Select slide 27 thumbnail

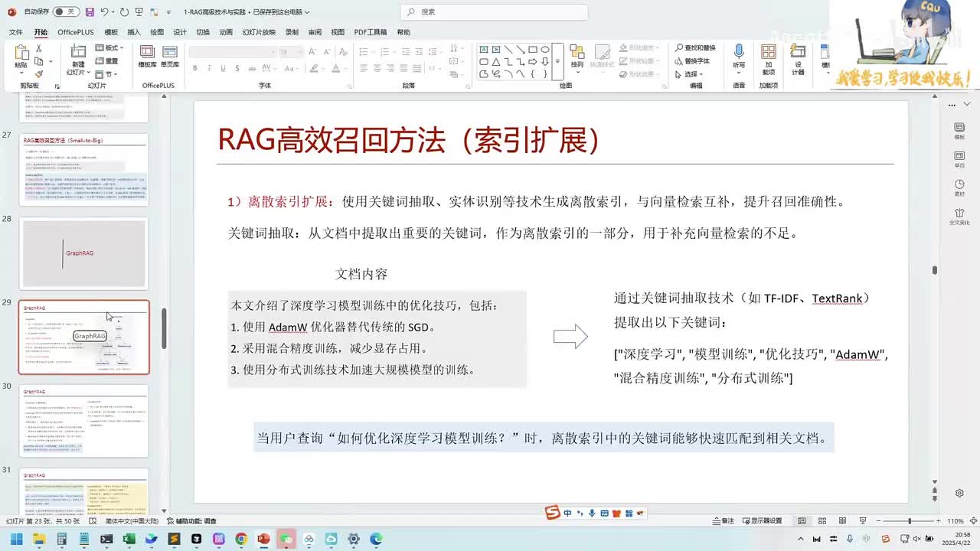click(84, 170)
